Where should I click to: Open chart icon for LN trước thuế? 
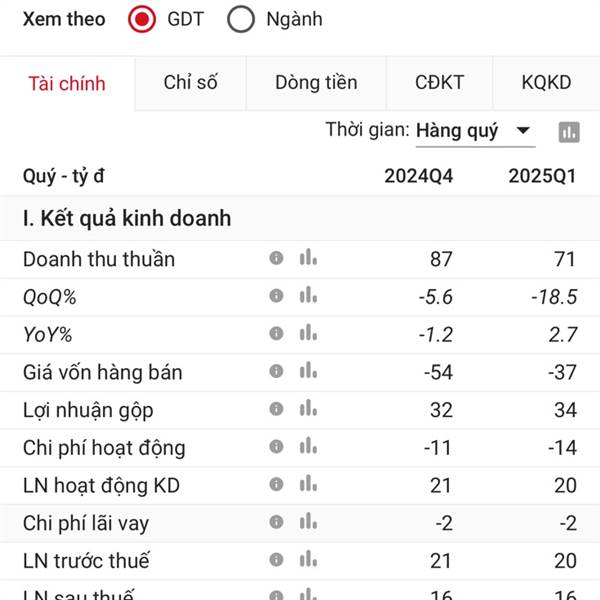pos(308,559)
